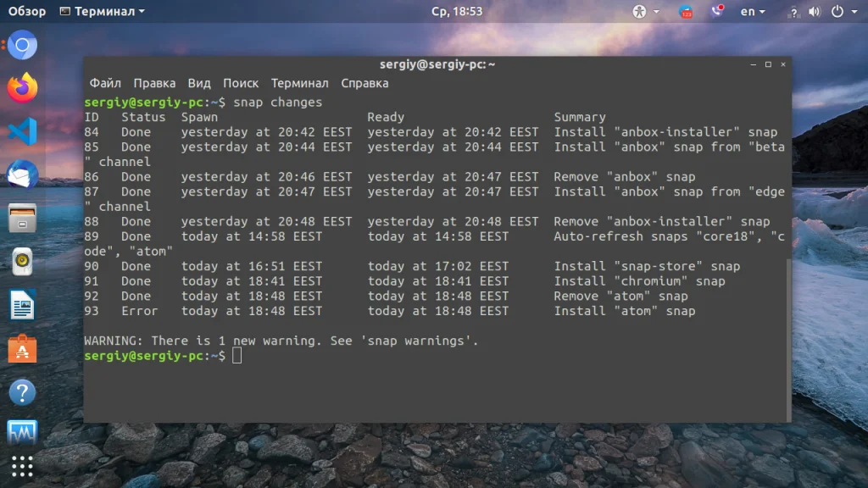Click the terminal title sergiy@sergiy-pc
Image resolution: width=868 pixels, height=488 pixels.
coord(437,64)
